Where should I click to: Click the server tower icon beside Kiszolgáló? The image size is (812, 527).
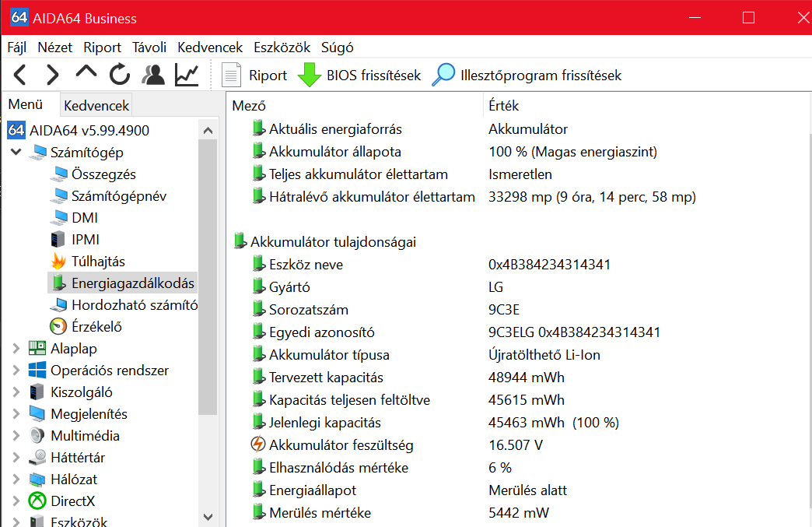point(37,392)
